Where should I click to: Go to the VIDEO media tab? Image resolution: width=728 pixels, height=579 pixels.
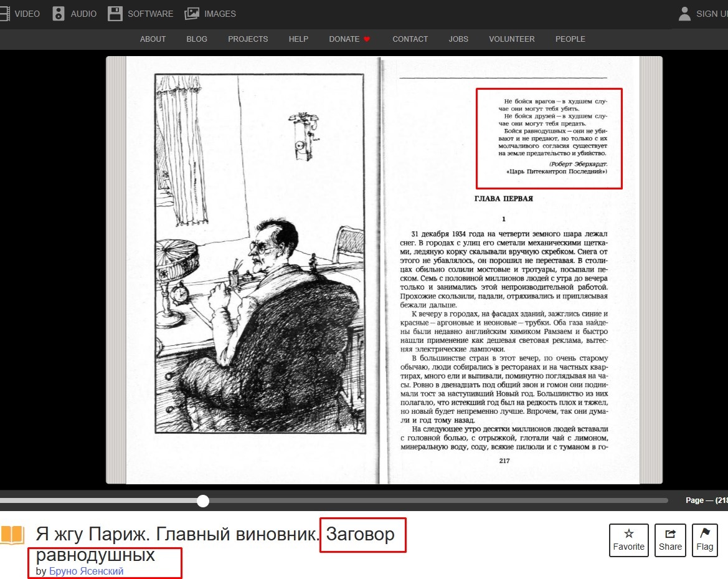click(27, 14)
